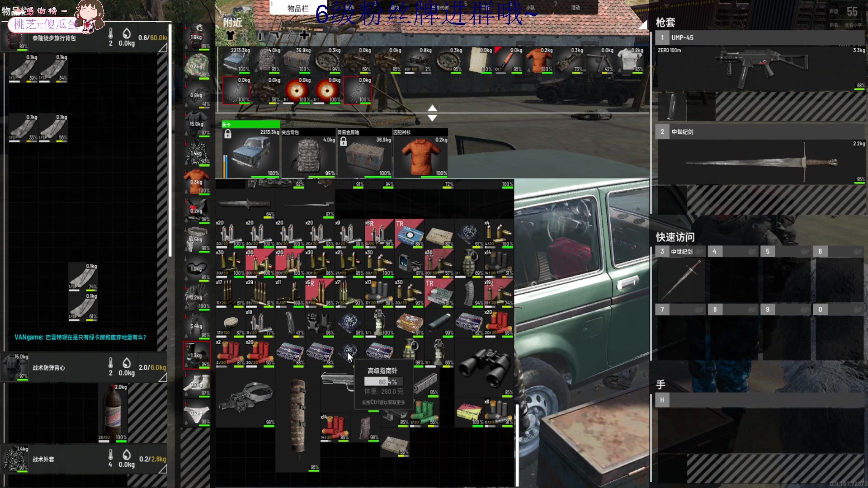Click the hands slot H bar
The width and height of the screenshot is (868, 488).
pos(760,400)
